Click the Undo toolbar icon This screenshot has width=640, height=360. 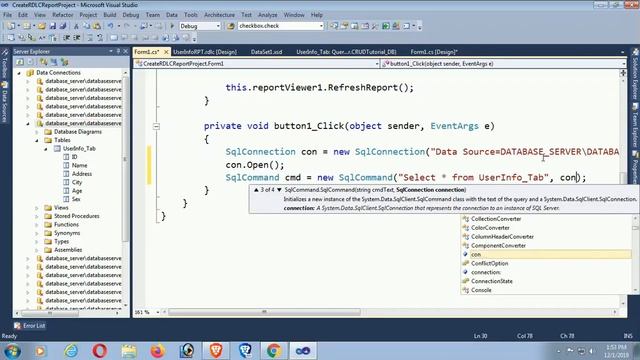(x=110, y=26)
